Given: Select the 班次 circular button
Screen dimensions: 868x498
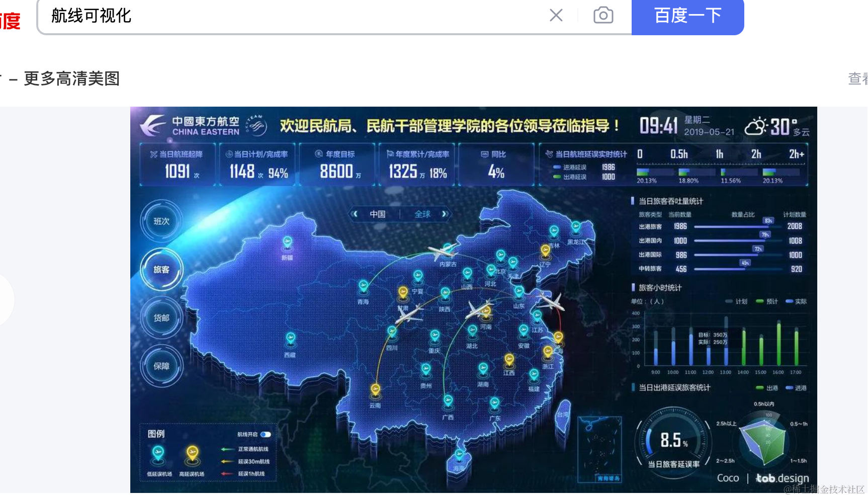Looking at the screenshot, I should [x=161, y=221].
